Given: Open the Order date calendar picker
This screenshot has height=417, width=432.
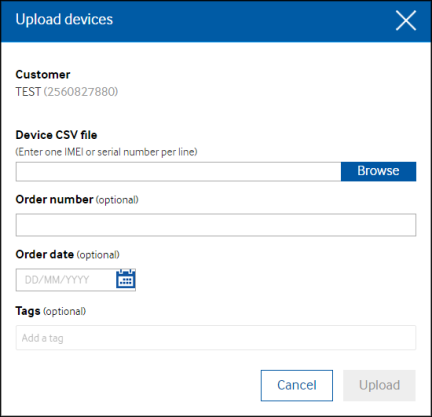Looking at the screenshot, I should (126, 279).
